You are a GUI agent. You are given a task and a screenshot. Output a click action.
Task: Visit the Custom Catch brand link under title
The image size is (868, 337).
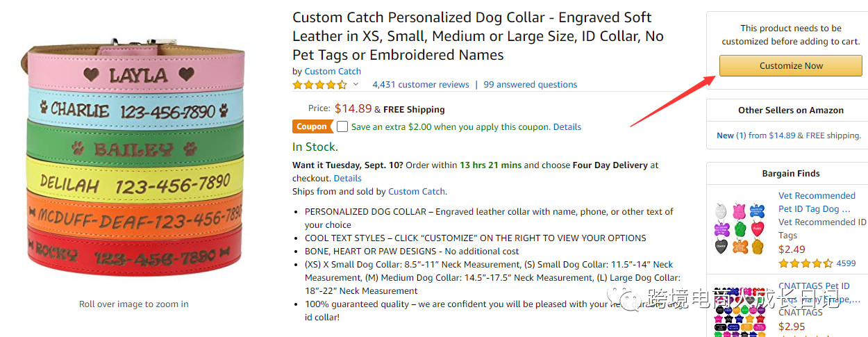(333, 71)
